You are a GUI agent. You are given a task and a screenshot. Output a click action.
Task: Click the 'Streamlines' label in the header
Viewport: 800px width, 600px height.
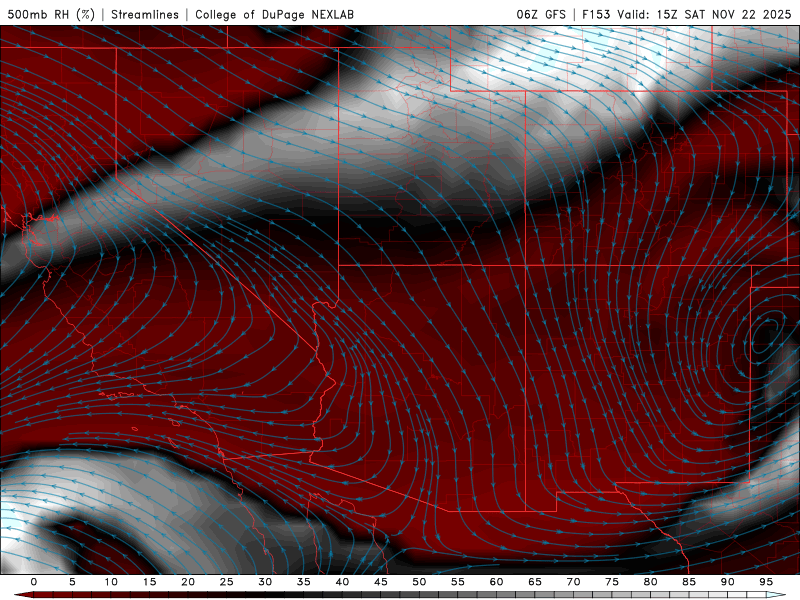tap(145, 14)
